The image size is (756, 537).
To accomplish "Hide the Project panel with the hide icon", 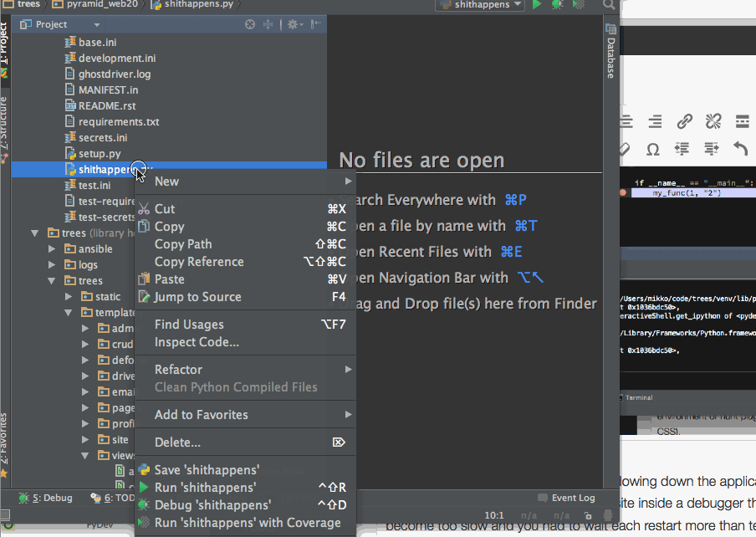I will coord(315,24).
